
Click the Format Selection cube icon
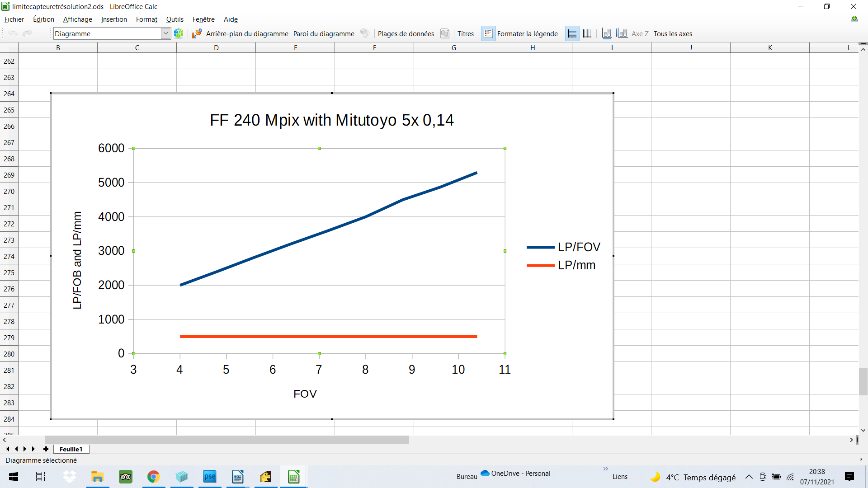(x=179, y=33)
